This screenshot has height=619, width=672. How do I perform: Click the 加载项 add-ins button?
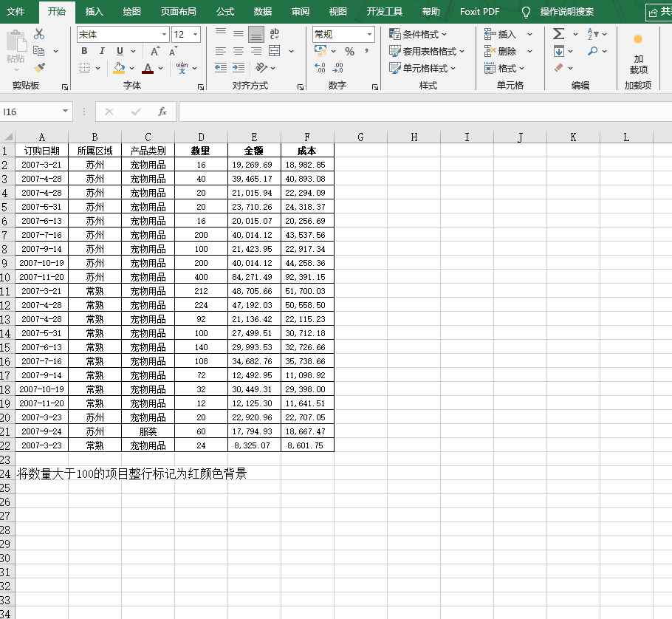point(638,55)
